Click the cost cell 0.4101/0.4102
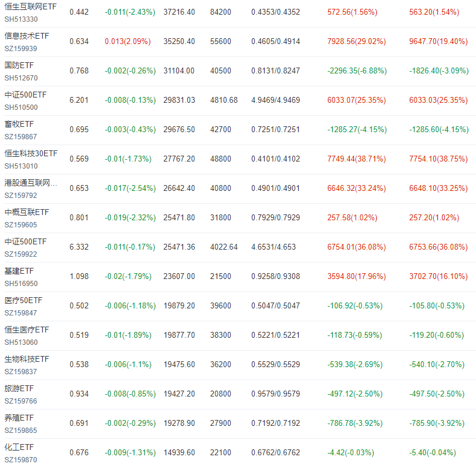The image size is (476, 467). tap(276, 159)
